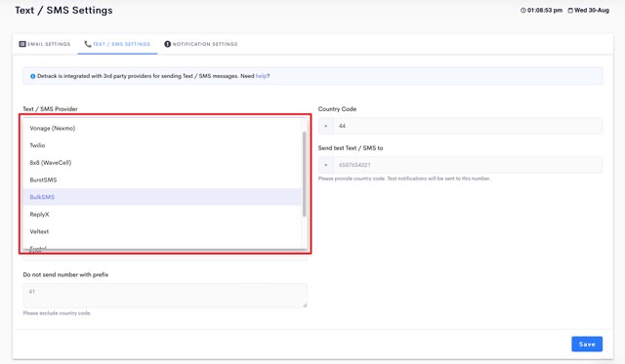This screenshot has width=625, height=364.
Task: Switch to Text / SMS Settings tab
Action: (117, 44)
